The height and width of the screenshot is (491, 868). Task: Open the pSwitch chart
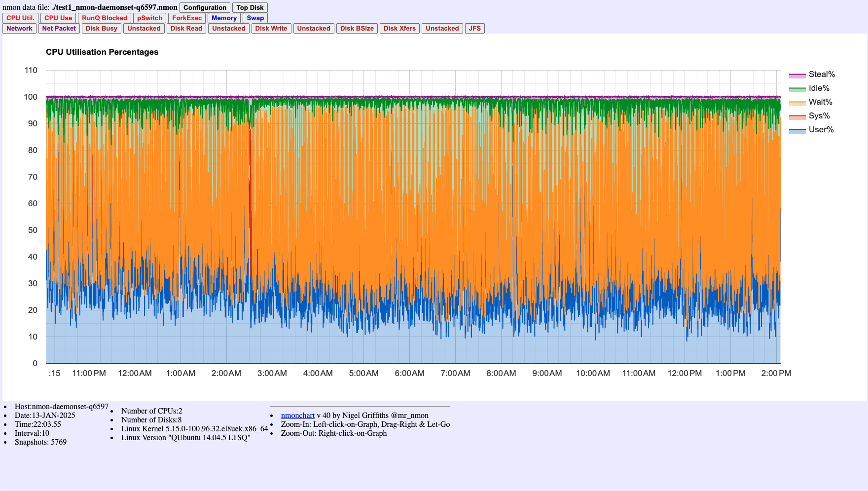[x=149, y=18]
